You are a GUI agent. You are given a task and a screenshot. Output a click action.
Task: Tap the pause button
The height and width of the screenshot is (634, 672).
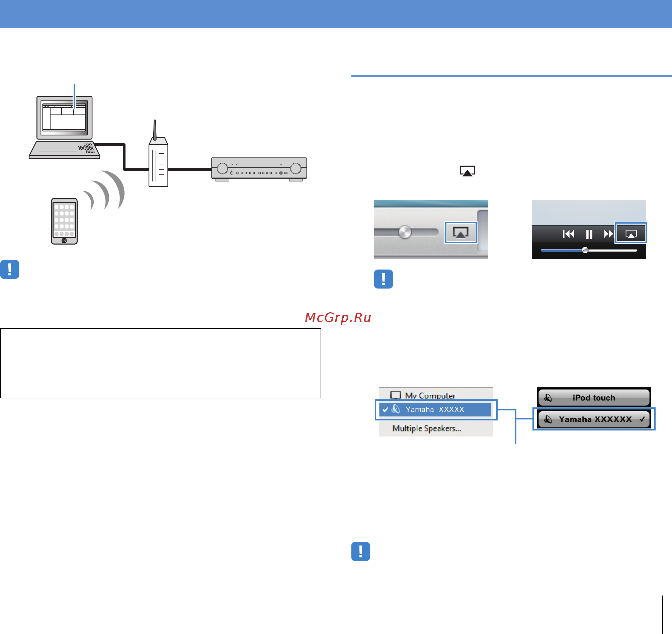(589, 234)
